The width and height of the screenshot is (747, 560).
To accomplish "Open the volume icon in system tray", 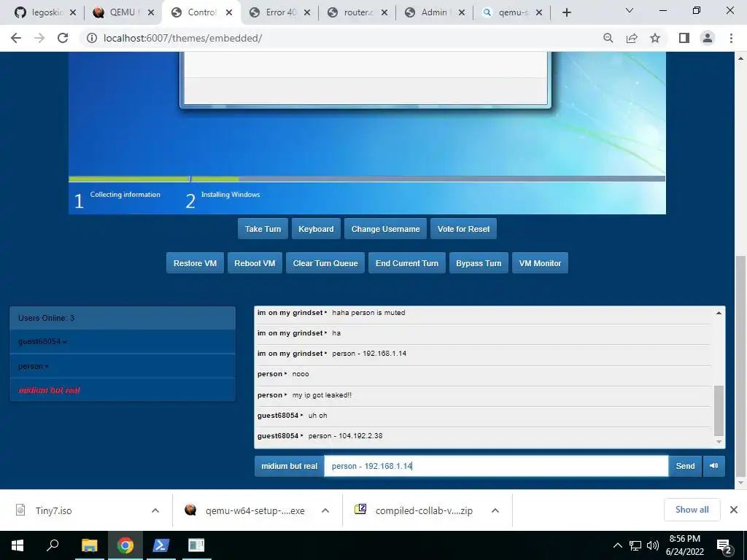I will 653,545.
